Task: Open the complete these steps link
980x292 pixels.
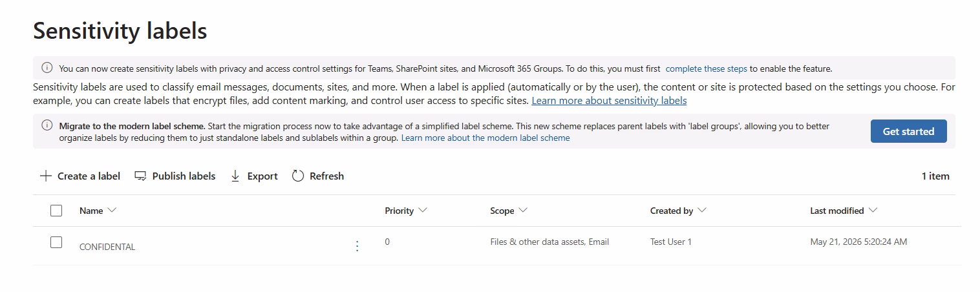Action: click(x=706, y=68)
